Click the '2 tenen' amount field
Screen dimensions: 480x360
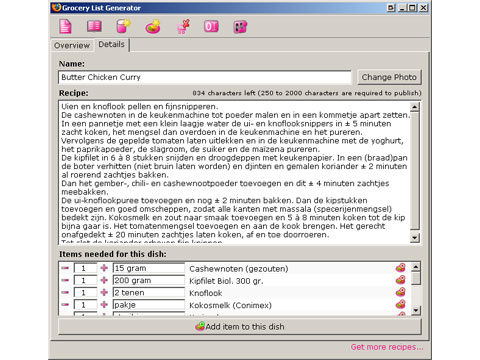click(x=149, y=292)
